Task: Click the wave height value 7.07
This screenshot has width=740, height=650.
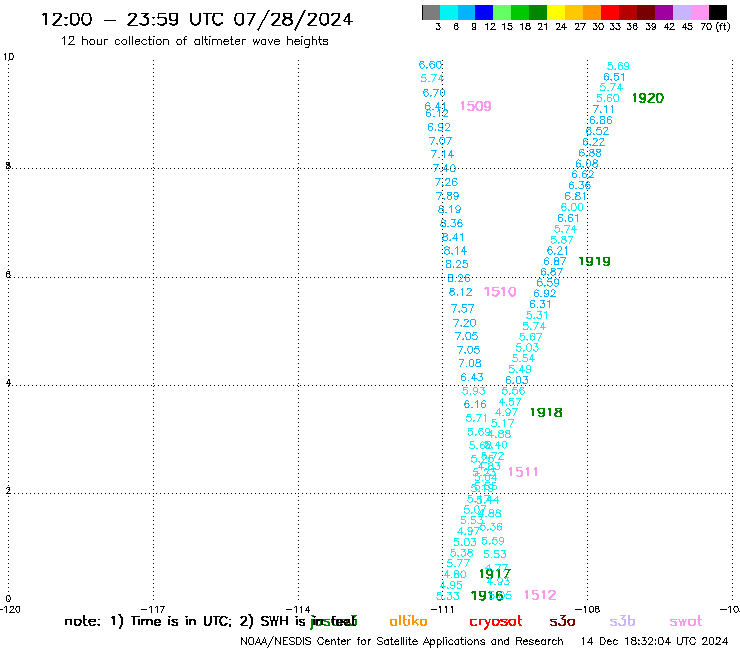Action: click(x=440, y=141)
